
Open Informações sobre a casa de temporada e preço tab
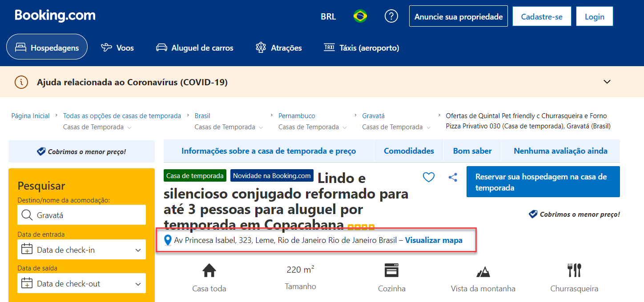pos(269,151)
